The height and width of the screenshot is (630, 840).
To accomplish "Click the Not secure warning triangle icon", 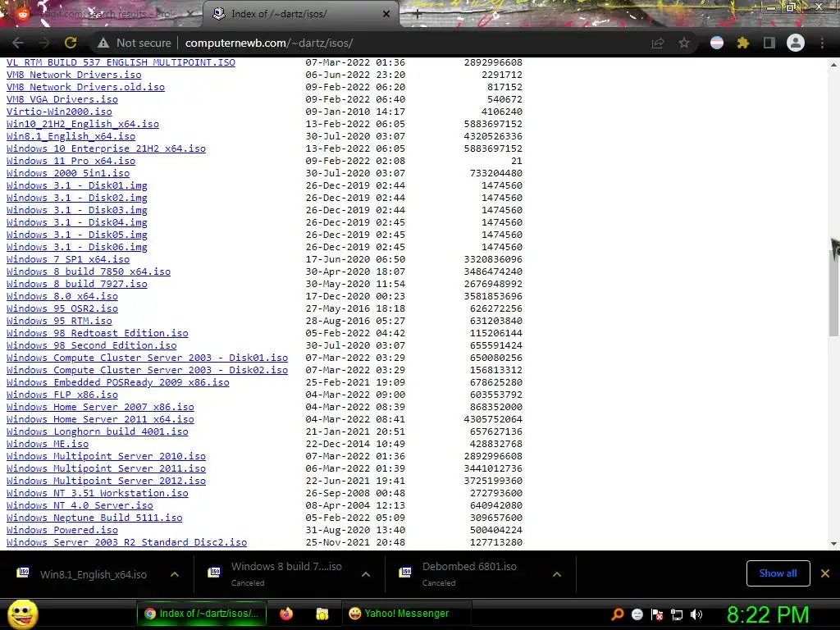I will tap(103, 43).
